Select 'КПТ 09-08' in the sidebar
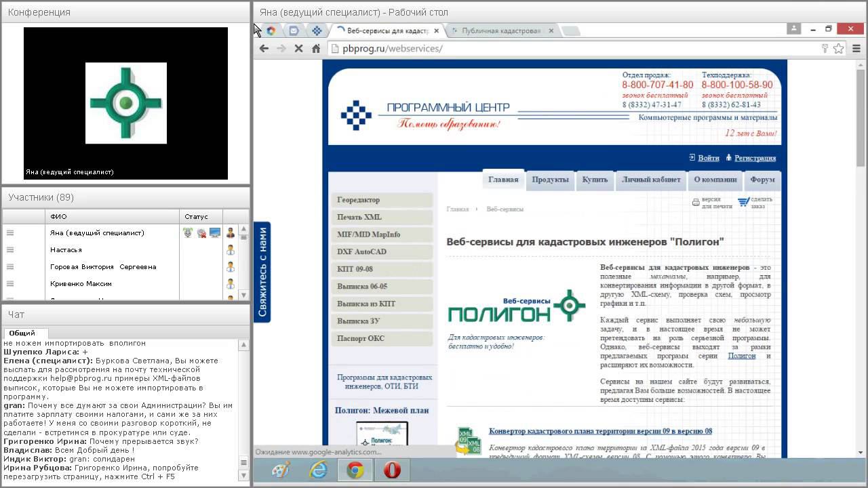Screen dimensions: 868x488 click(x=382, y=269)
